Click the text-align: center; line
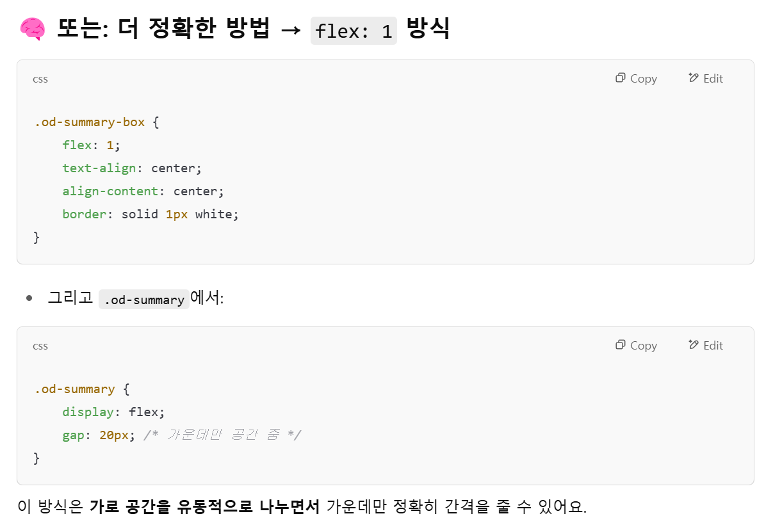This screenshot has height=532, width=773. click(x=132, y=168)
